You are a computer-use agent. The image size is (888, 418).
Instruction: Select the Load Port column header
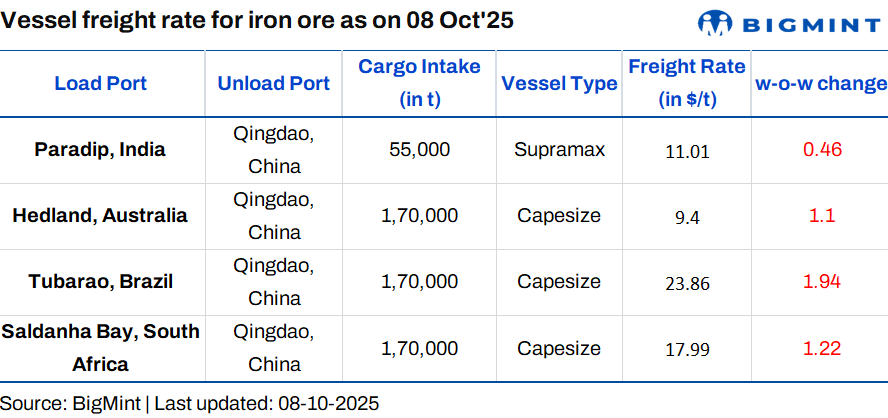(100, 84)
